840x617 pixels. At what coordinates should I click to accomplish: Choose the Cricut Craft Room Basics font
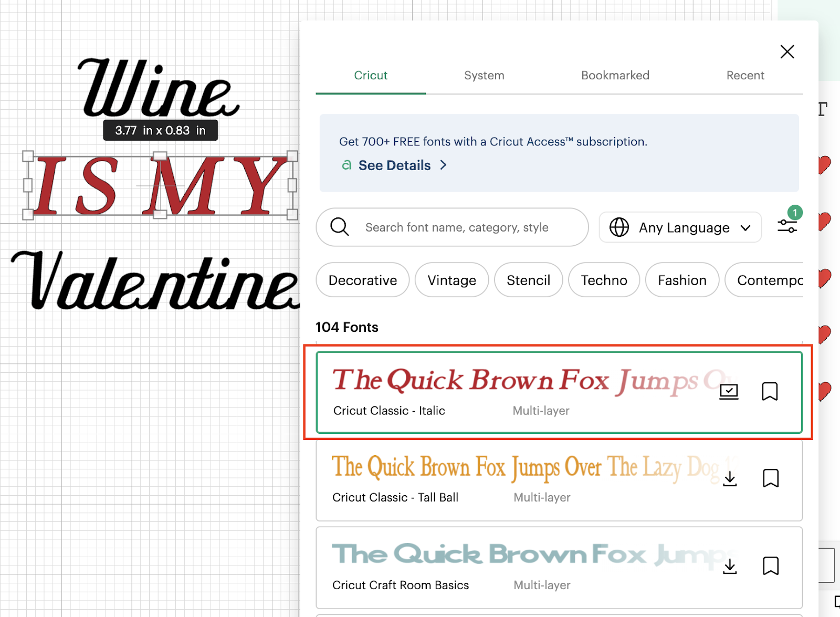click(x=559, y=568)
